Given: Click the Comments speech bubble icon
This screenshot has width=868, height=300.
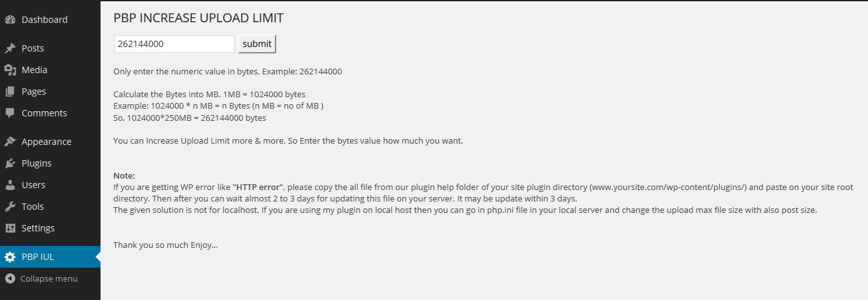Looking at the screenshot, I should pyautogui.click(x=10, y=113).
